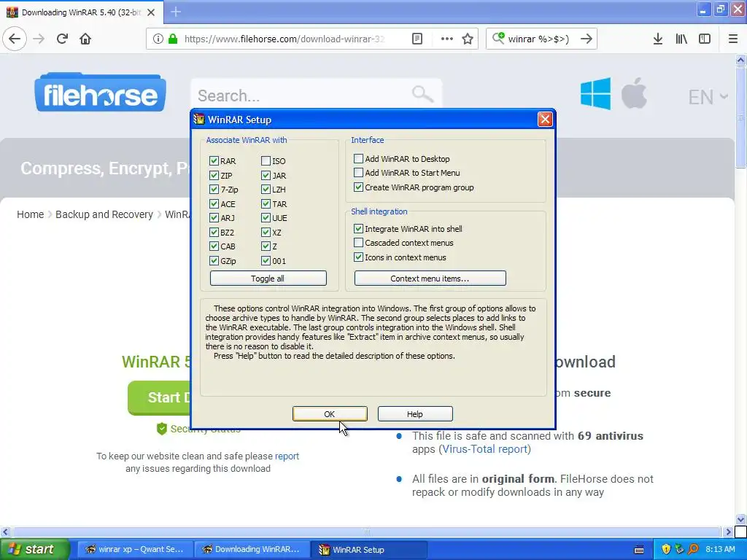Image resolution: width=747 pixels, height=560 pixels.
Task: Switch to Downloading WinRAR taskbar item
Action: [252, 549]
